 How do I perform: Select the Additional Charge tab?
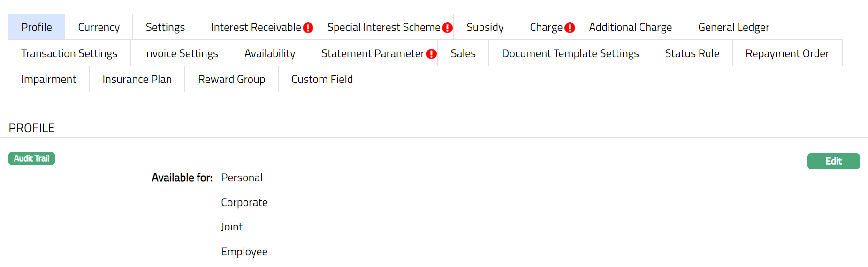(x=630, y=27)
